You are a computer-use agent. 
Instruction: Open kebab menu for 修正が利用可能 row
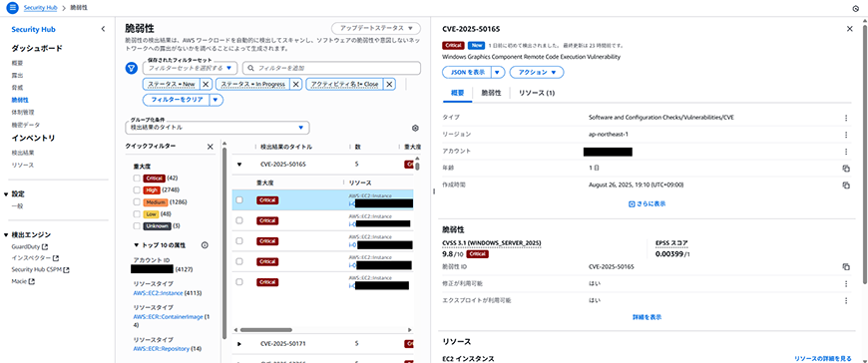[846, 284]
